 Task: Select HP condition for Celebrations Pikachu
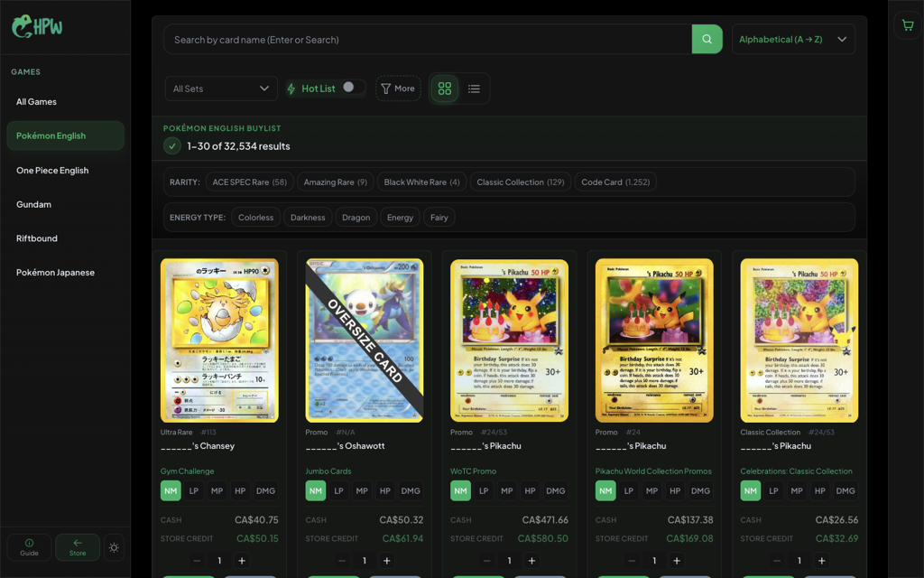(819, 490)
